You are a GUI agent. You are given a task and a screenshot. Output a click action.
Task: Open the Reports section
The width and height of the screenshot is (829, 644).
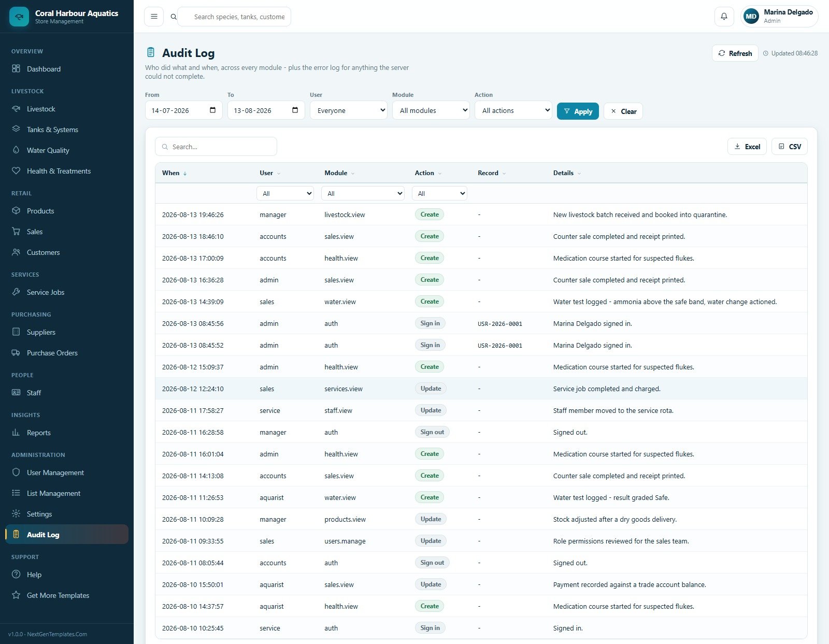click(67, 433)
